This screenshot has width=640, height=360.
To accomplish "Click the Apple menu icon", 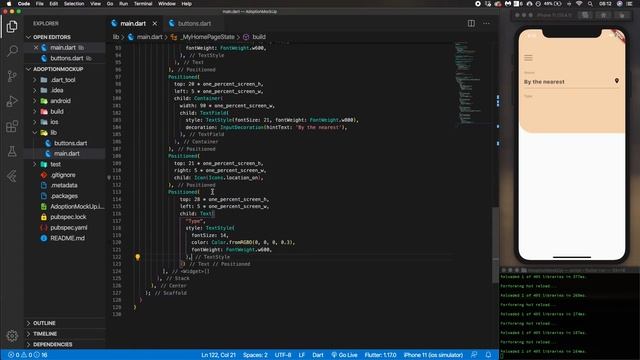I will pyautogui.click(x=9, y=4).
